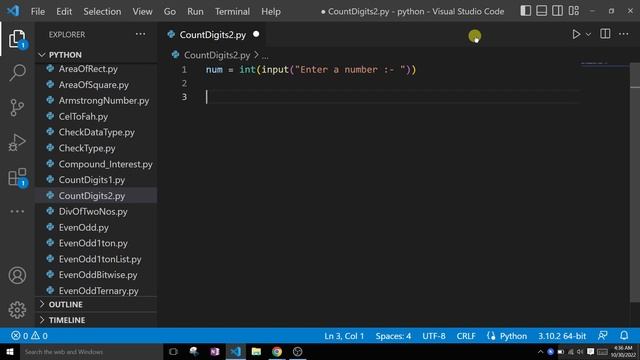Toggle the bottom panel layout icon

(x=542, y=11)
